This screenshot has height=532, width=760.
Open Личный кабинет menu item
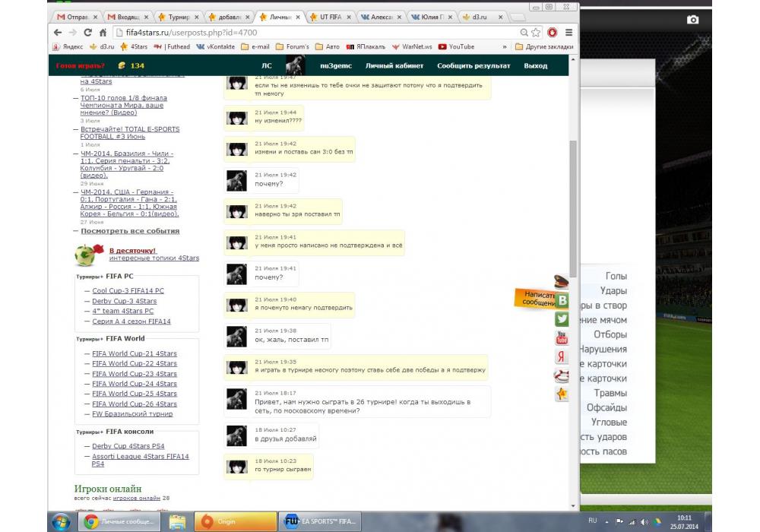[x=394, y=66]
